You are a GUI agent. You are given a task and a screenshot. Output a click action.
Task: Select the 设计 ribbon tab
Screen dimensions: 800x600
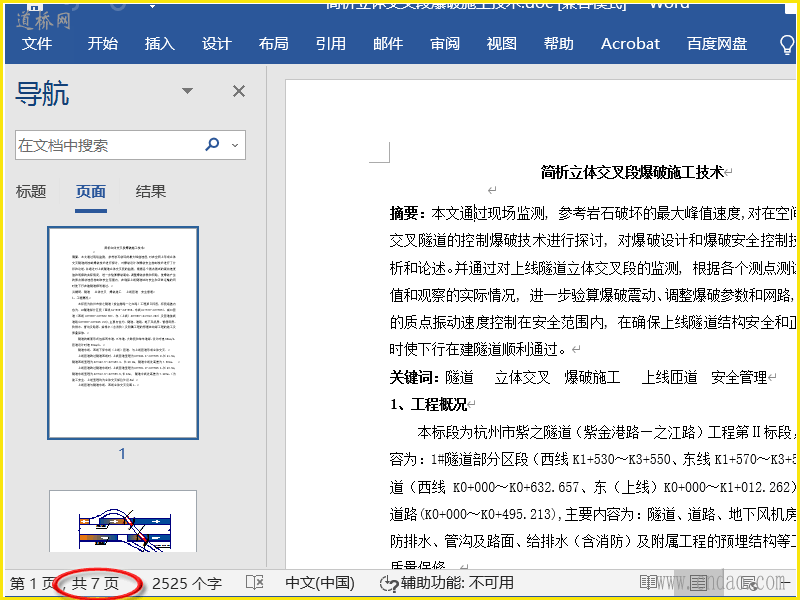(216, 44)
